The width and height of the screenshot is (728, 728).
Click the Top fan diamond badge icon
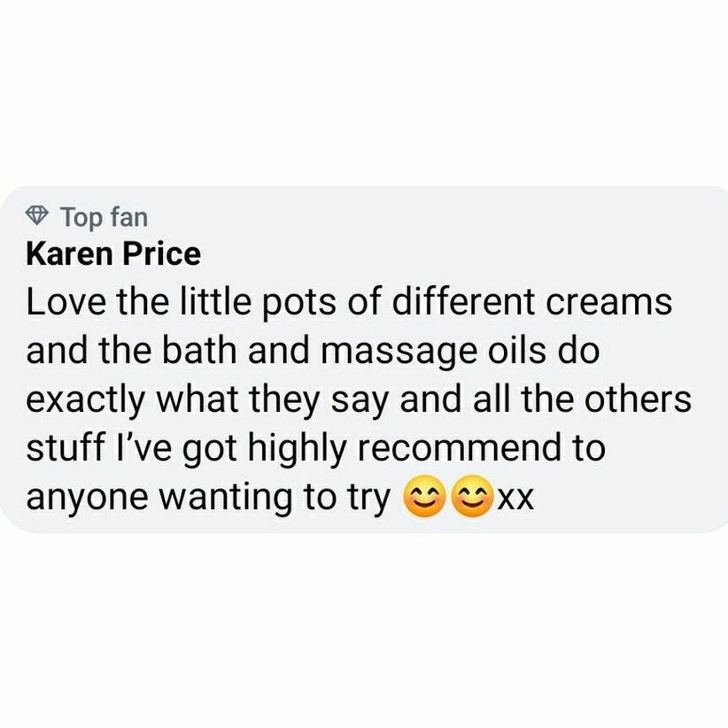click(36, 215)
